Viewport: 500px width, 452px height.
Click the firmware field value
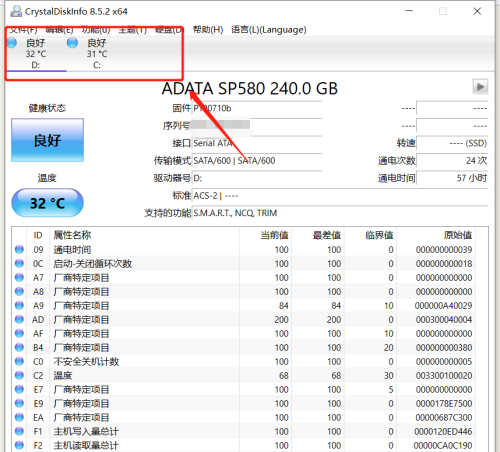[257, 108]
